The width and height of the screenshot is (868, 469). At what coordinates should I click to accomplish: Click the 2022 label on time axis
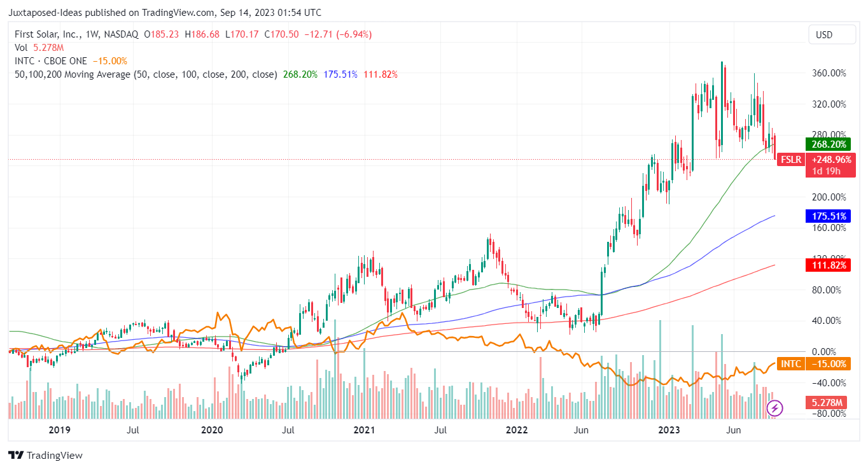click(517, 430)
